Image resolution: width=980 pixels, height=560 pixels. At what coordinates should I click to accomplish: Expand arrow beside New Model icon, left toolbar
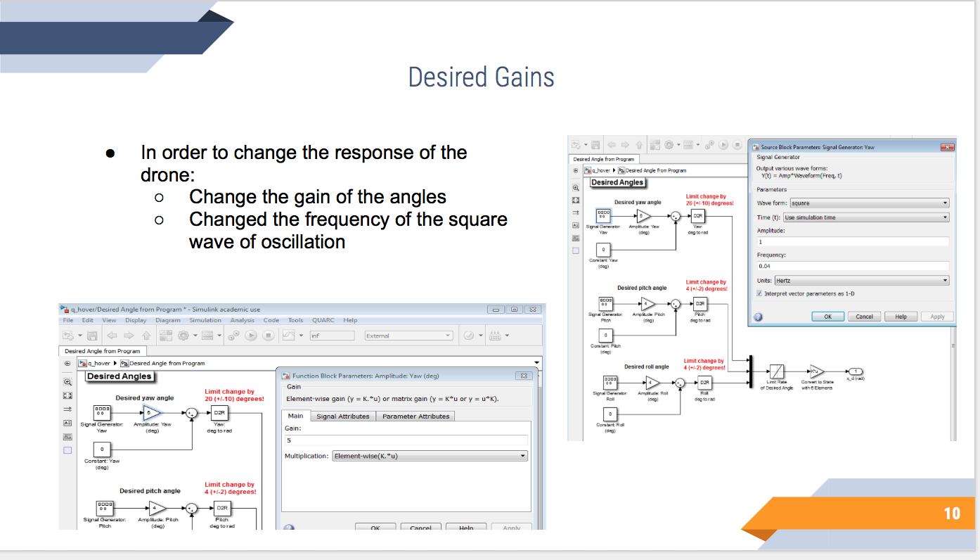pyautogui.click(x=80, y=335)
